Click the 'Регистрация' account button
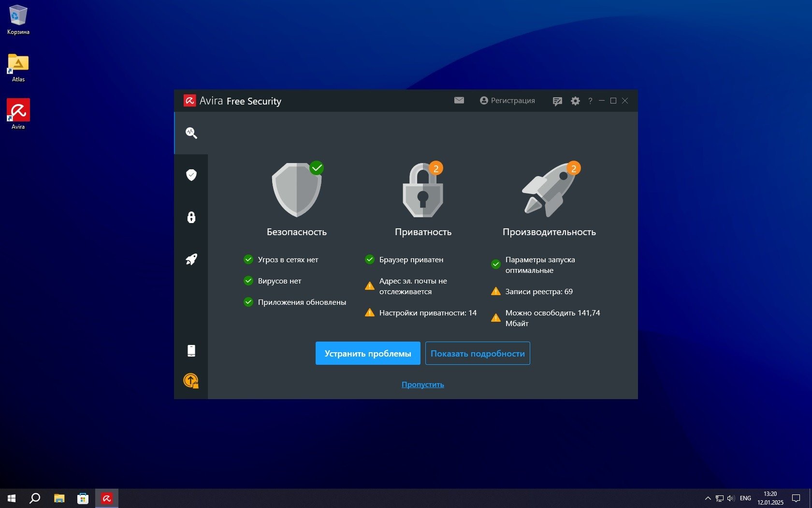Screen dimensions: 812x508 tap(507, 100)
